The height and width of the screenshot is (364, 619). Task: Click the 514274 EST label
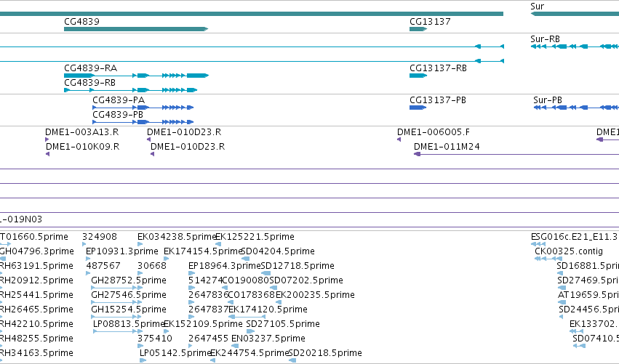(206, 280)
